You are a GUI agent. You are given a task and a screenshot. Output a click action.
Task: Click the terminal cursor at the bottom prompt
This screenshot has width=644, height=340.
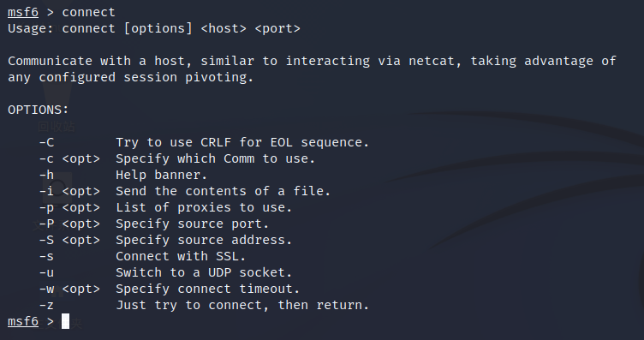(65, 321)
